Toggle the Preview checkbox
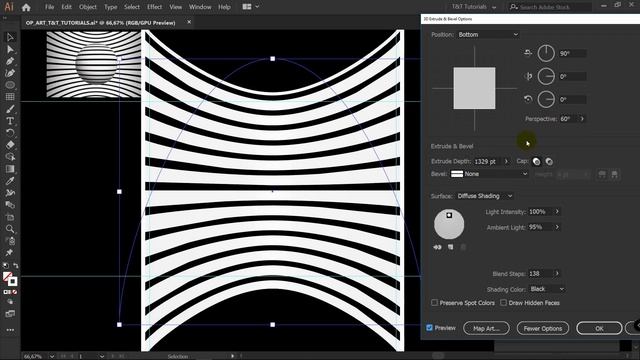 (429, 328)
